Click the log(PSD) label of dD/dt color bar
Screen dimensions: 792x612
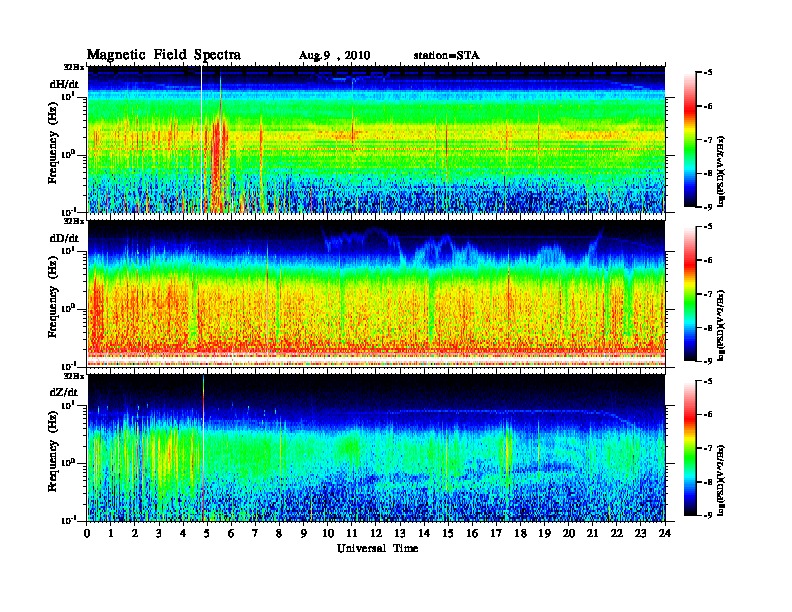721,325
